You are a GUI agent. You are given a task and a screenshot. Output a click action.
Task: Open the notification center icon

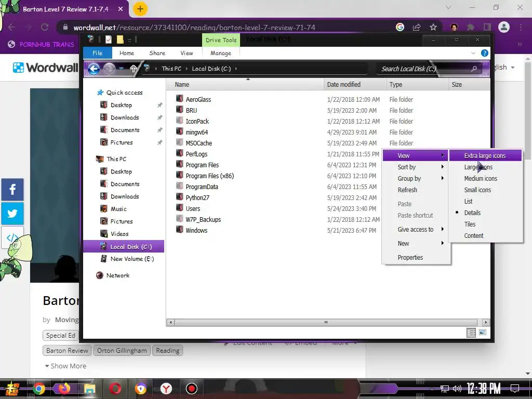pos(515,389)
